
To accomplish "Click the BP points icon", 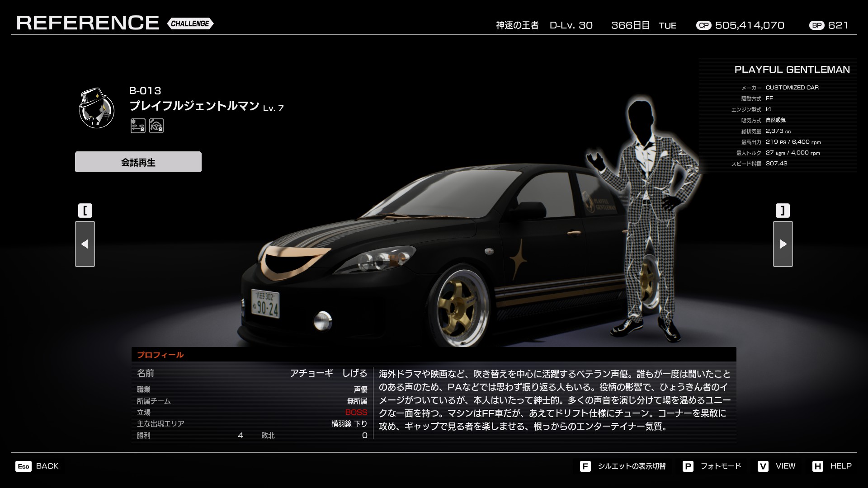I will pos(817,25).
